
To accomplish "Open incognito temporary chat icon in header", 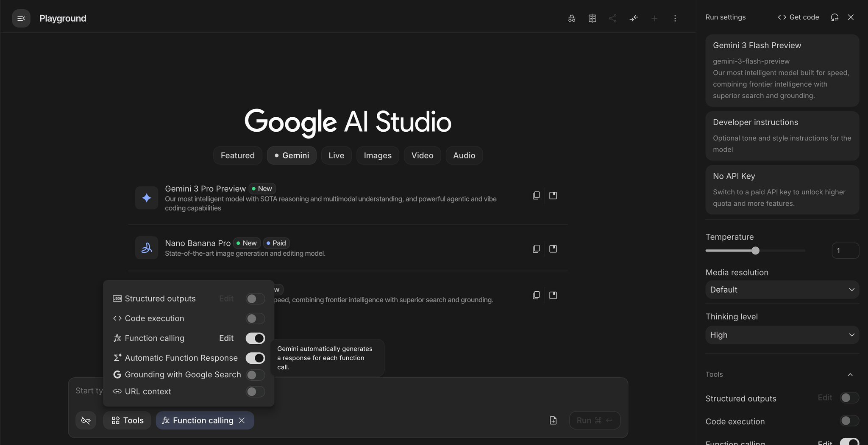I will click(x=572, y=18).
